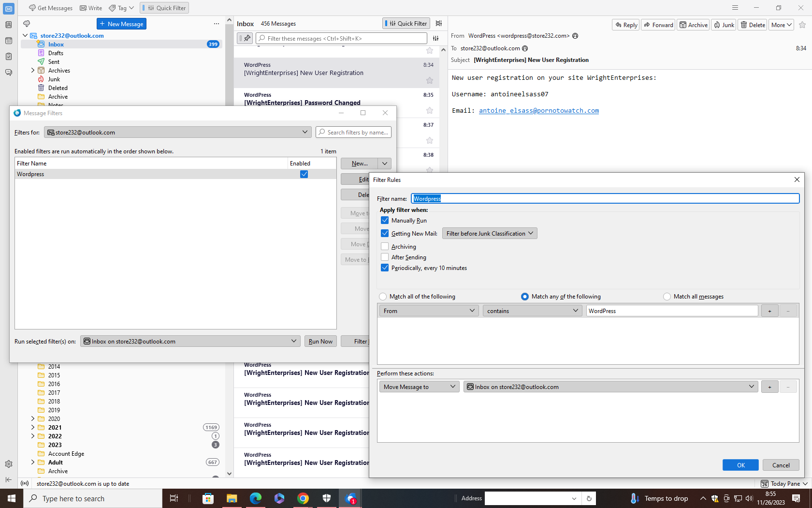
Task: Select Match all of the following
Action: [x=383, y=297]
